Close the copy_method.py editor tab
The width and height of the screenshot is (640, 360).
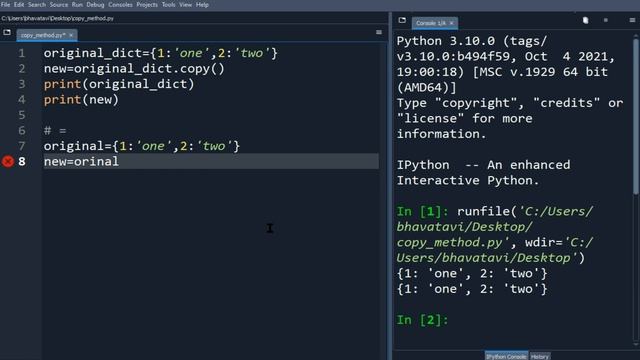pos(71,36)
